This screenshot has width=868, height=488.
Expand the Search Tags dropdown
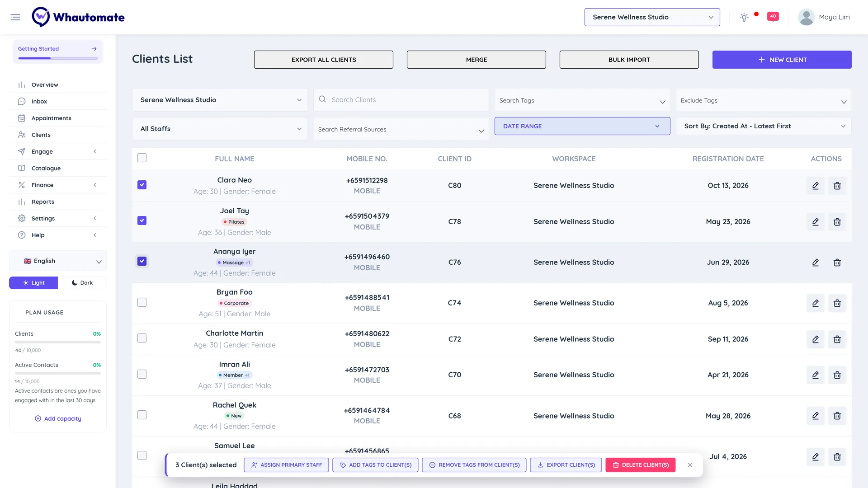pos(582,100)
